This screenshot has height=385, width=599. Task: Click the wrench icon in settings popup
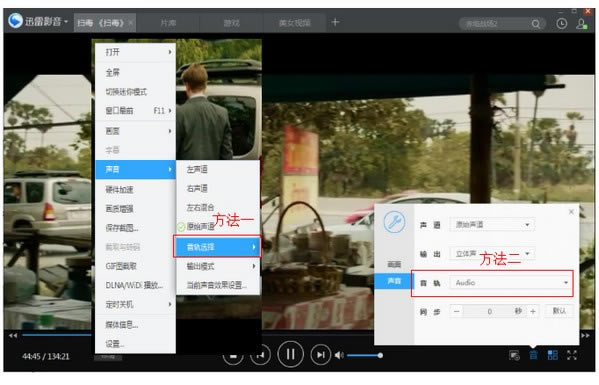coord(395,222)
